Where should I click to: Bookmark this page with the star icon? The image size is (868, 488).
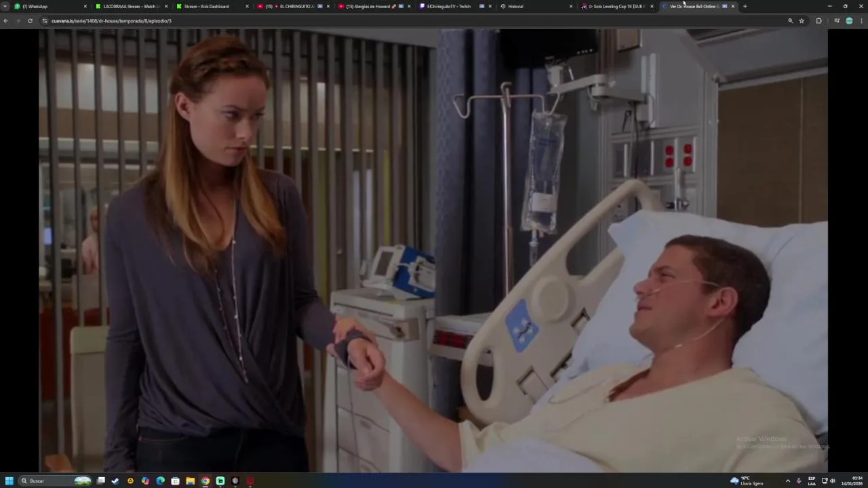(x=802, y=21)
